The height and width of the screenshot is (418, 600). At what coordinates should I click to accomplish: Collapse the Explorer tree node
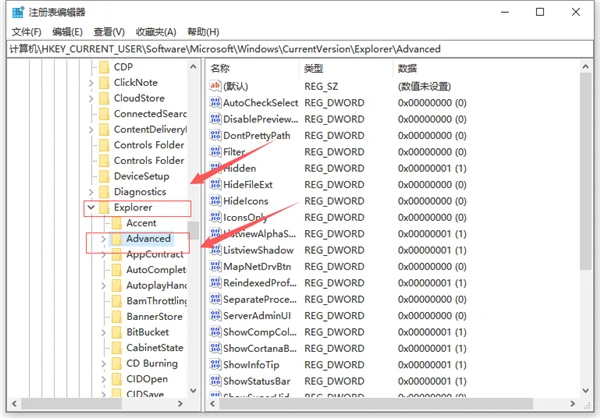92,208
